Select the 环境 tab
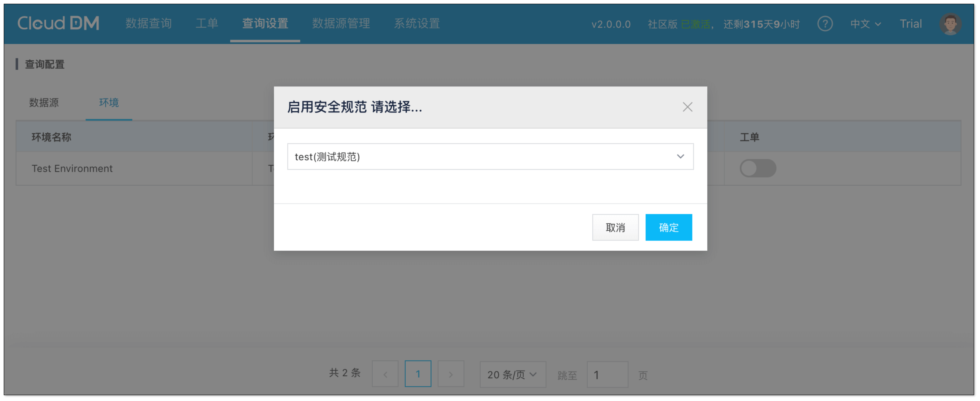980x401 pixels. click(x=109, y=102)
